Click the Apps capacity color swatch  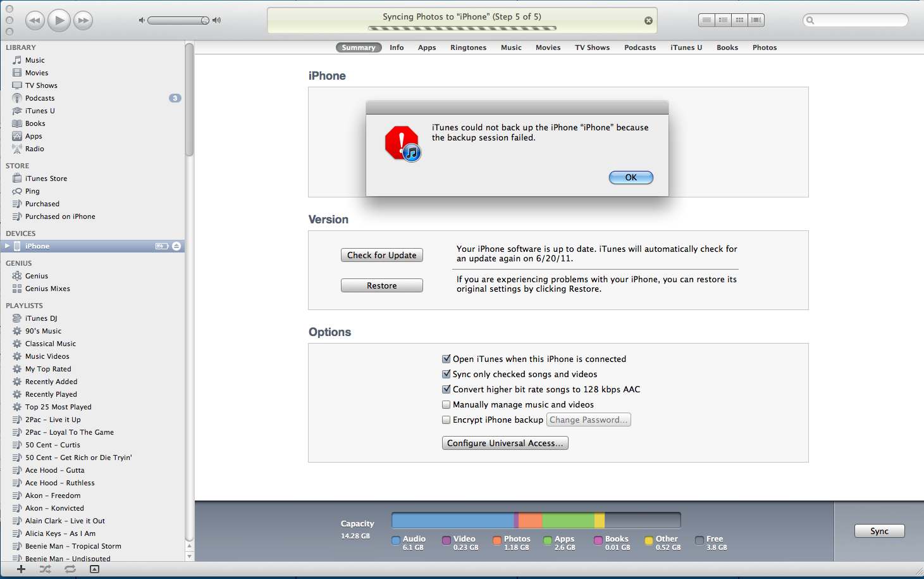548,540
